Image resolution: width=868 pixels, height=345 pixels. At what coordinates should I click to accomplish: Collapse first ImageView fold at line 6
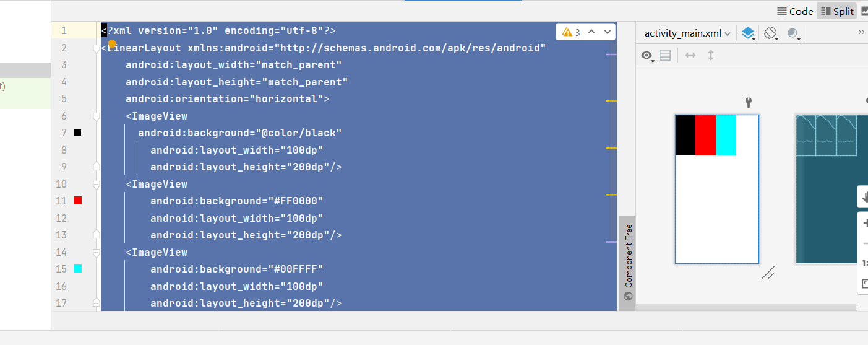tap(96, 116)
